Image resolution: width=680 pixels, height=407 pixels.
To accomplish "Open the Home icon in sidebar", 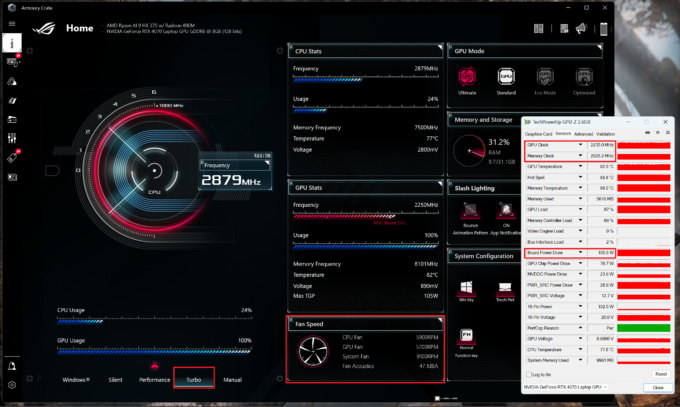I will point(13,43).
